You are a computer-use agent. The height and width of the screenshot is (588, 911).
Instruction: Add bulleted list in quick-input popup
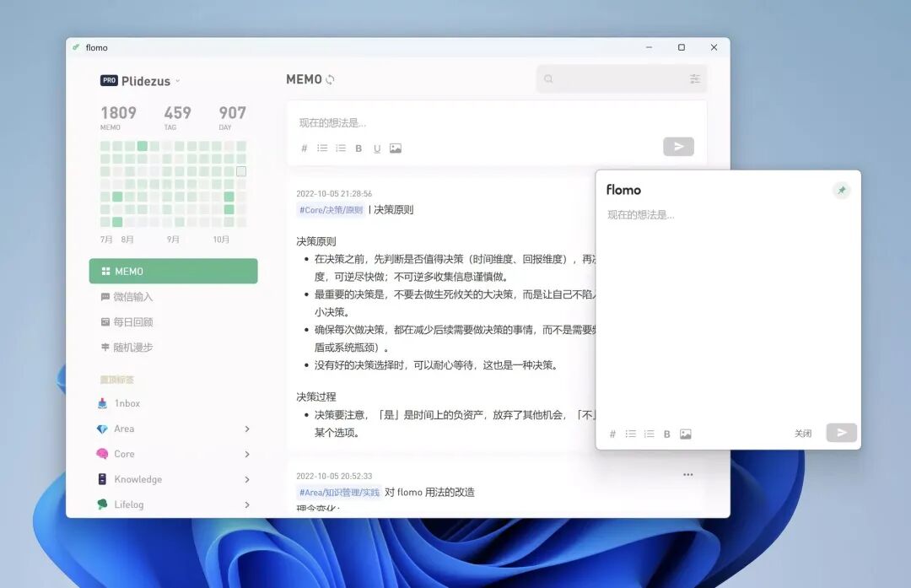pyautogui.click(x=630, y=434)
